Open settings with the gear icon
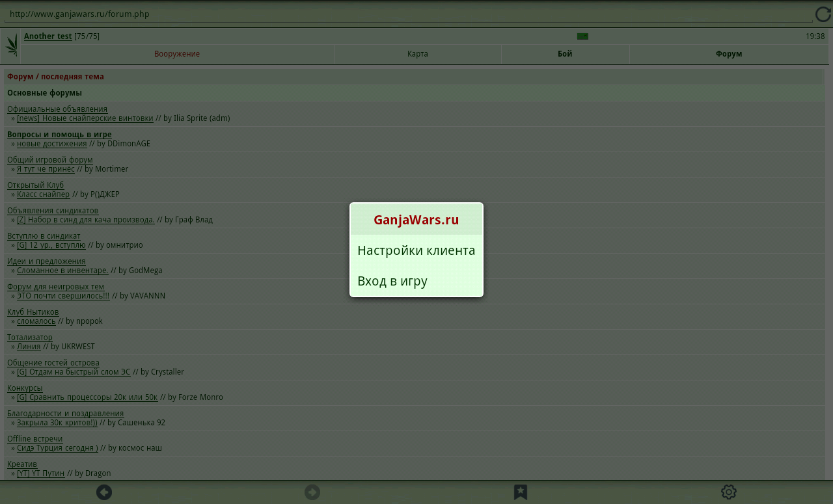 tap(729, 492)
